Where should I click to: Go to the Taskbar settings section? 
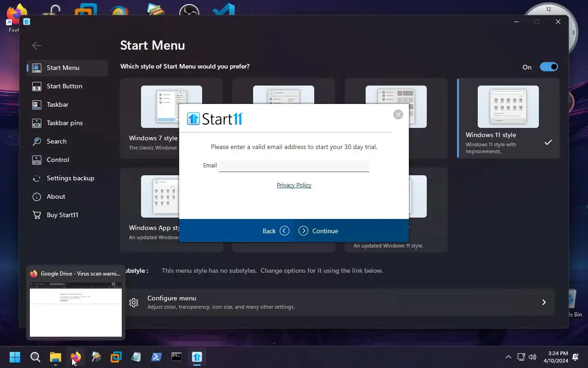pos(68,104)
